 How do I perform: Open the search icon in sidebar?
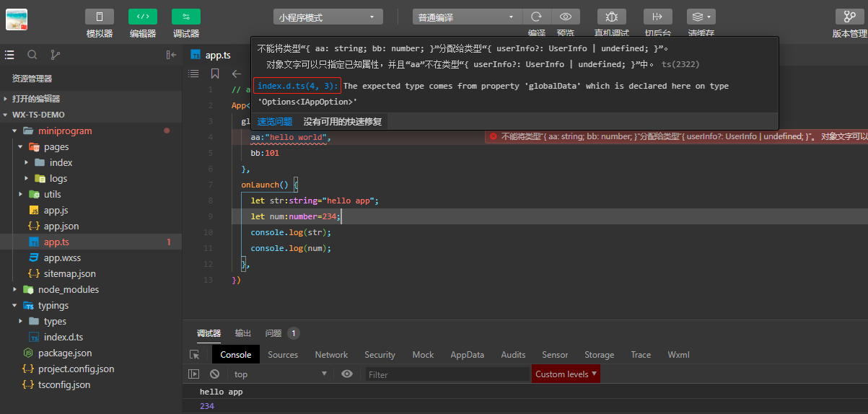[x=32, y=55]
